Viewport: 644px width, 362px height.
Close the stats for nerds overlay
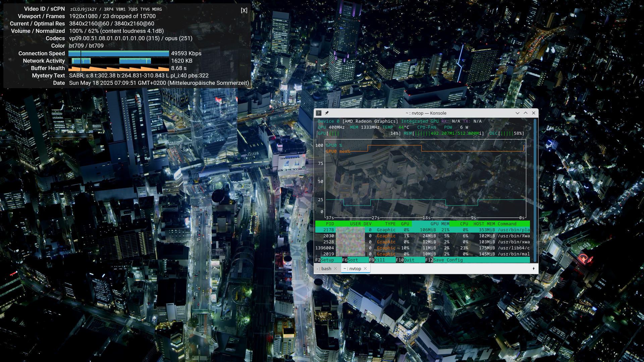tap(244, 10)
